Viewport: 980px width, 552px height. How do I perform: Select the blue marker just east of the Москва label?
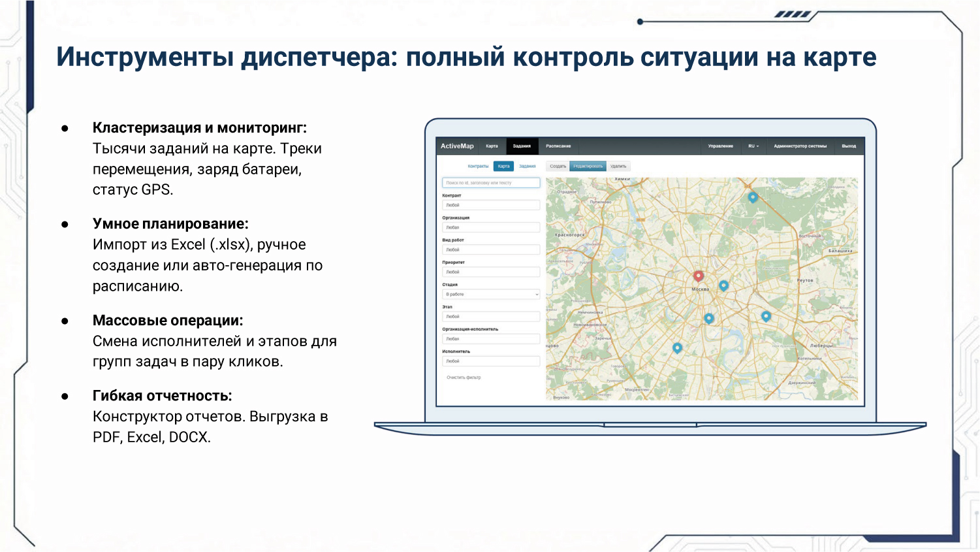click(x=723, y=285)
